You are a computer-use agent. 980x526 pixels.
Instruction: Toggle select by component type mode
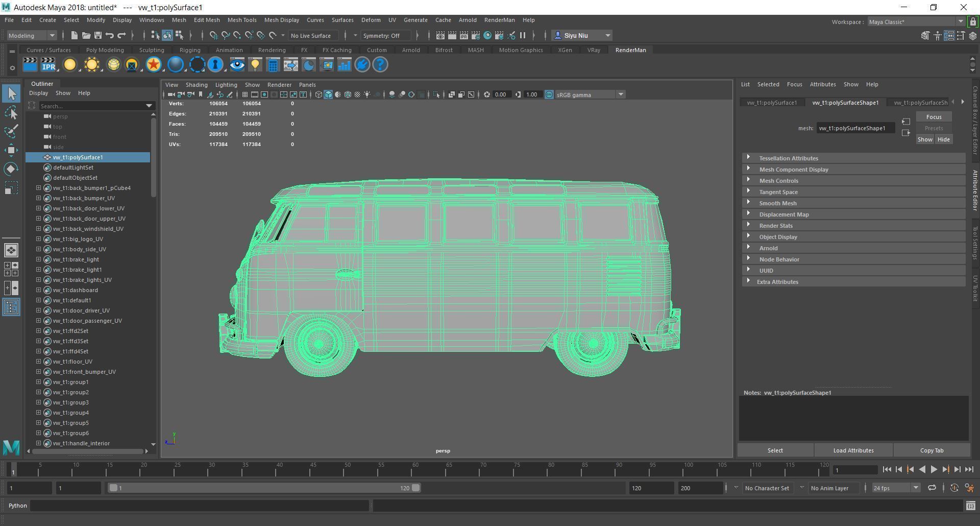point(179,35)
